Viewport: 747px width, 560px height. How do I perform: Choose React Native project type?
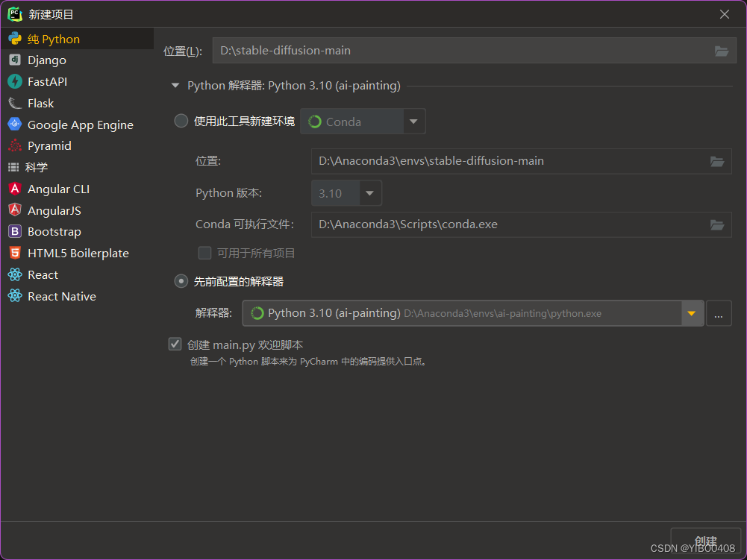[77, 296]
